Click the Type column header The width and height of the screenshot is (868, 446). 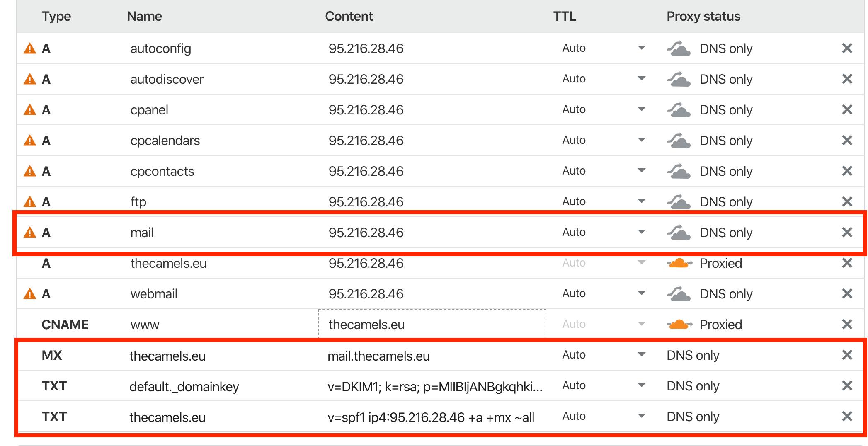[56, 16]
